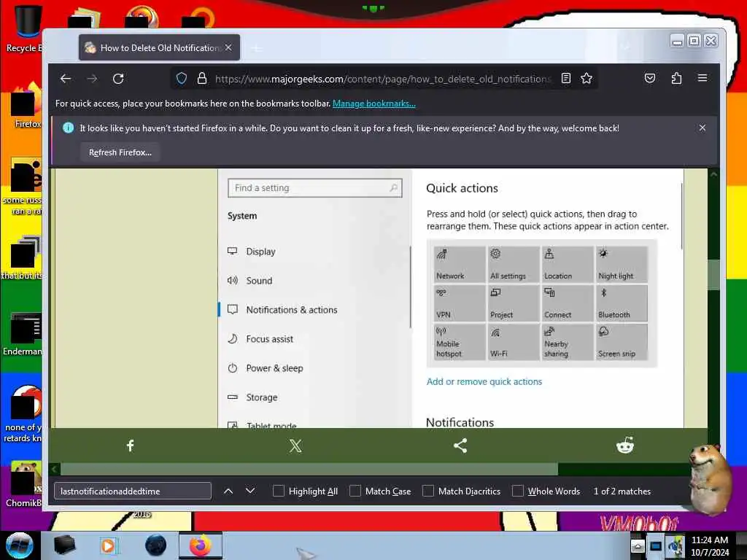The width and height of the screenshot is (747, 560).
Task: Click the address bar URL field
Action: click(382, 79)
